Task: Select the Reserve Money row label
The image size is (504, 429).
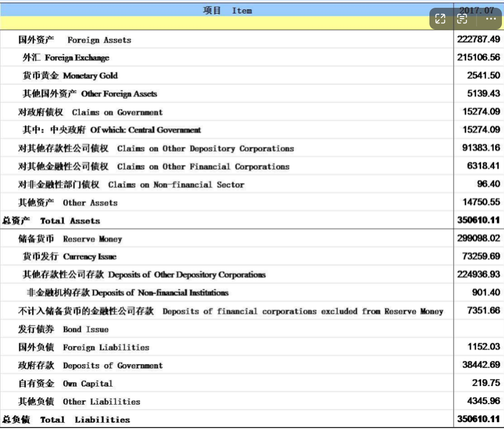Action: [x=70, y=239]
